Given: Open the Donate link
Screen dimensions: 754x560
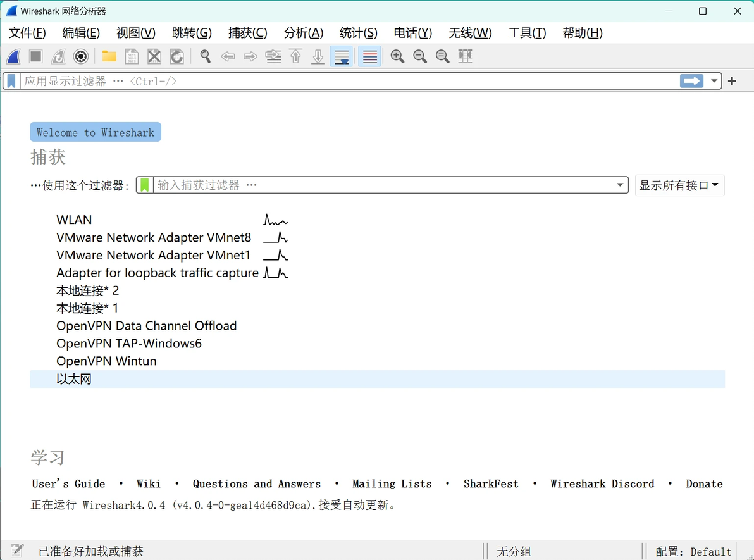Looking at the screenshot, I should click(x=705, y=483).
